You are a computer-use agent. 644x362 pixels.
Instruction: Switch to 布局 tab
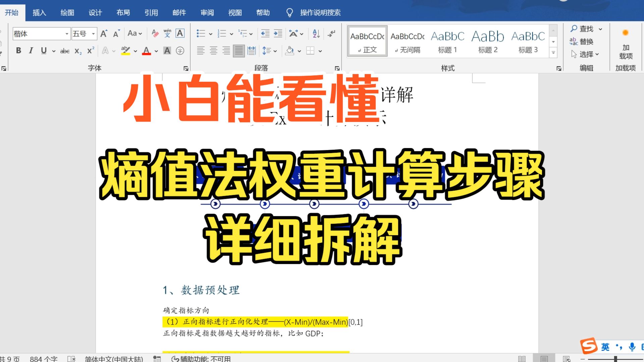click(x=123, y=12)
